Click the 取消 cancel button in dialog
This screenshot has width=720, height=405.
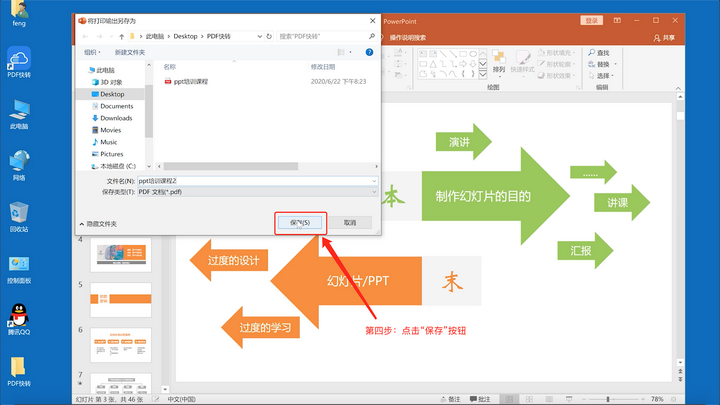pos(350,223)
